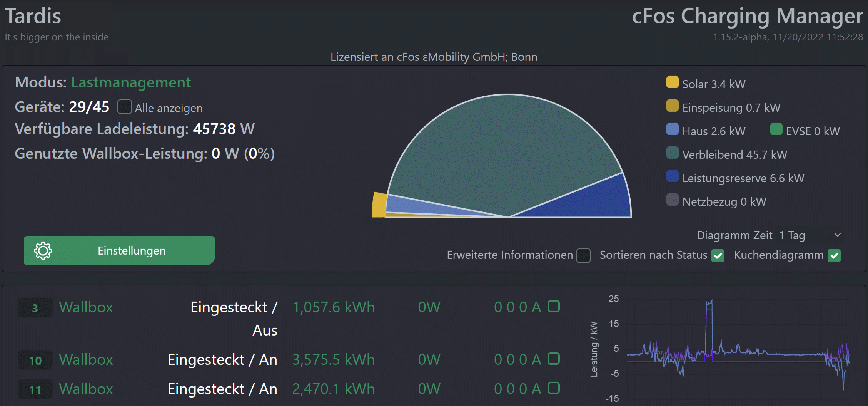Uncheck Sortieren nach Status checkbox
Screen dimensions: 868x406
tap(718, 255)
